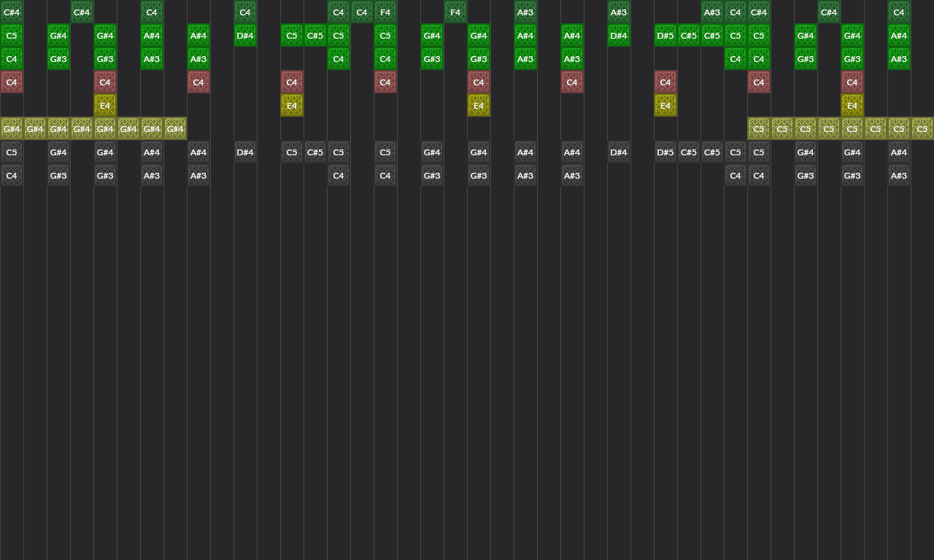
Task: Select the first dark green C#4 note
Action: point(12,12)
